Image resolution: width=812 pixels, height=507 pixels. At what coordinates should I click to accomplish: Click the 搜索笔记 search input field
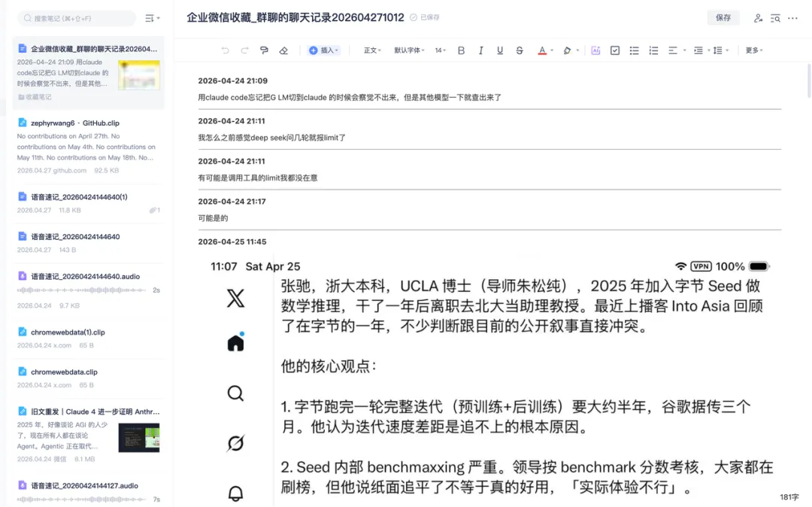pos(75,17)
